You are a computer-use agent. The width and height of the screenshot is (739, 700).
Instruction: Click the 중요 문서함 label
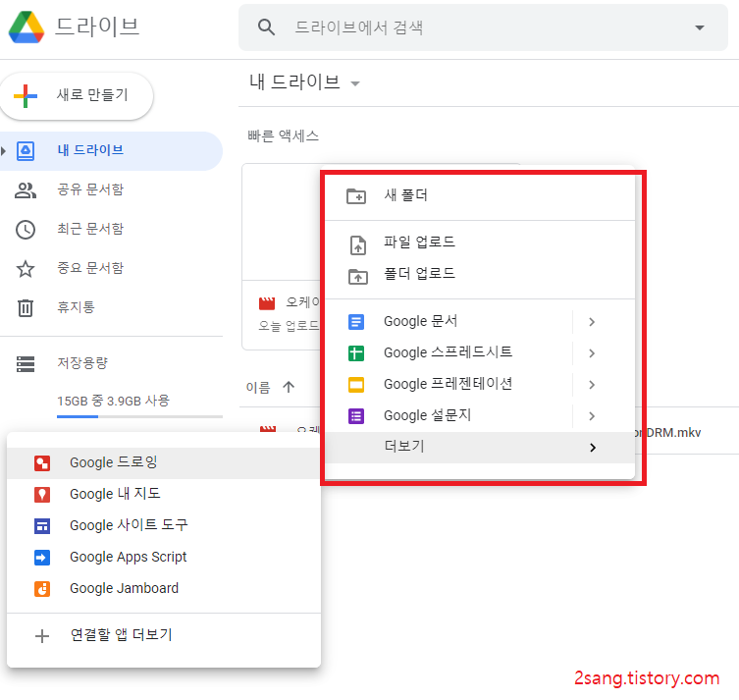(x=90, y=268)
